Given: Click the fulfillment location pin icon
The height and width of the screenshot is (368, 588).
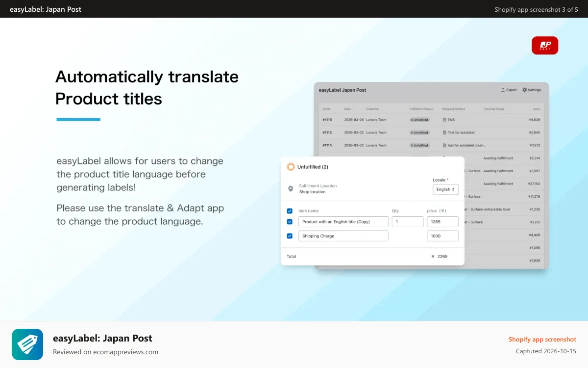Looking at the screenshot, I should click(x=290, y=188).
